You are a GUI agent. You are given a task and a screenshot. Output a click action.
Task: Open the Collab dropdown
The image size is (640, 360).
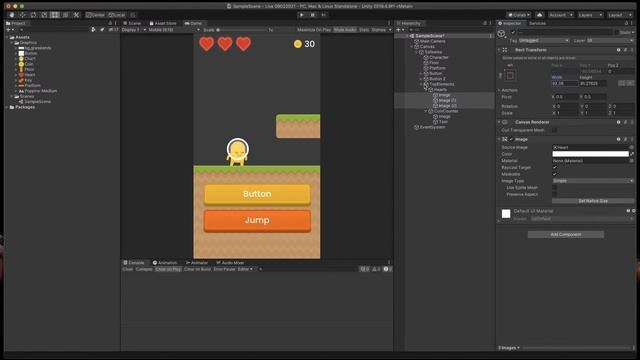coord(519,15)
